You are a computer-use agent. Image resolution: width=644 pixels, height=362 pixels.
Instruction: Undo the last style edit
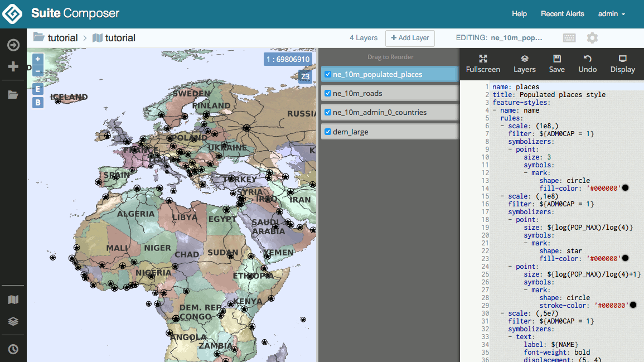tap(587, 63)
